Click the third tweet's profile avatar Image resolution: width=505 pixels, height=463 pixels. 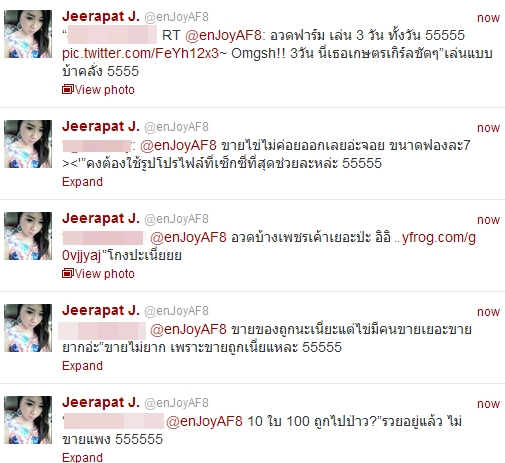pos(28,236)
